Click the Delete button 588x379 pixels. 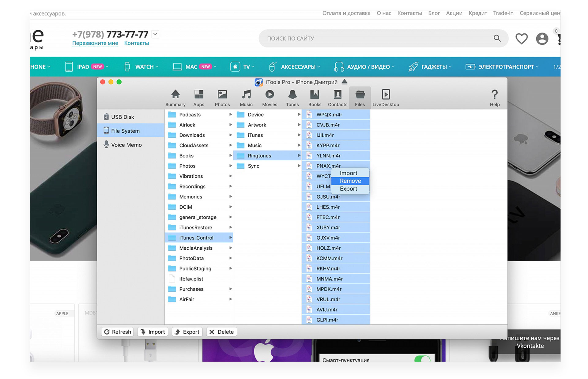(x=222, y=332)
